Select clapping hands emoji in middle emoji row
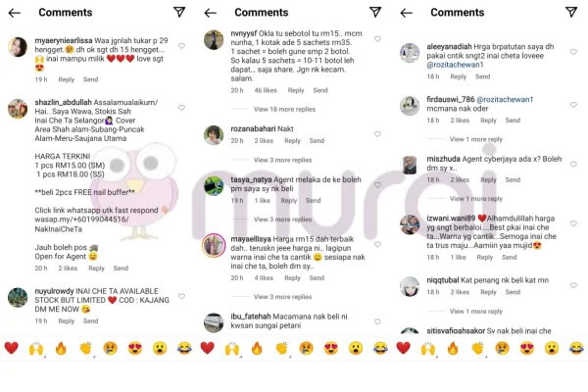Screen dimensions: 588x392 (x=281, y=348)
